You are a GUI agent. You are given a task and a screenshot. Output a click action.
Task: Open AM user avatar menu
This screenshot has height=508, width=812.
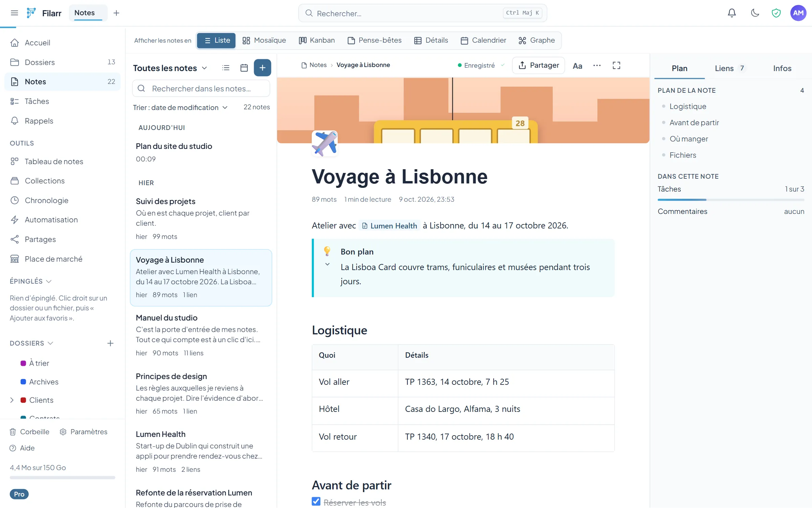pyautogui.click(x=798, y=13)
